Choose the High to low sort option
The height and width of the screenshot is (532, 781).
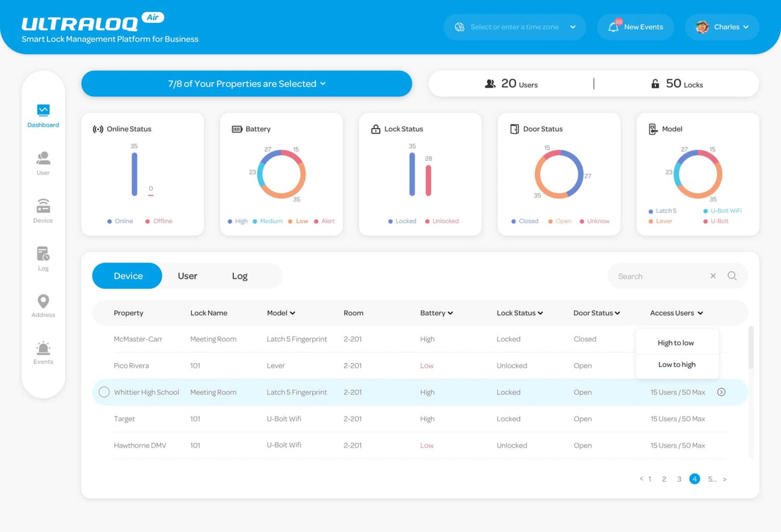tap(676, 343)
